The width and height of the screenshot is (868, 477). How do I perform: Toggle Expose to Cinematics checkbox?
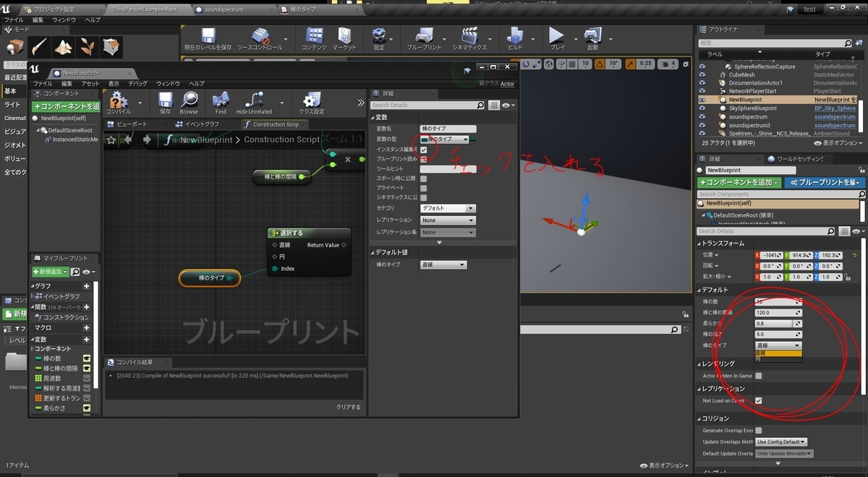424,197
